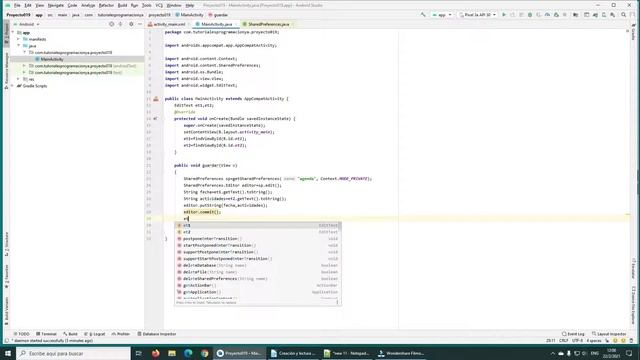The width and height of the screenshot is (640, 360).
Task: Open the Build menu
Action: pos(122,5)
